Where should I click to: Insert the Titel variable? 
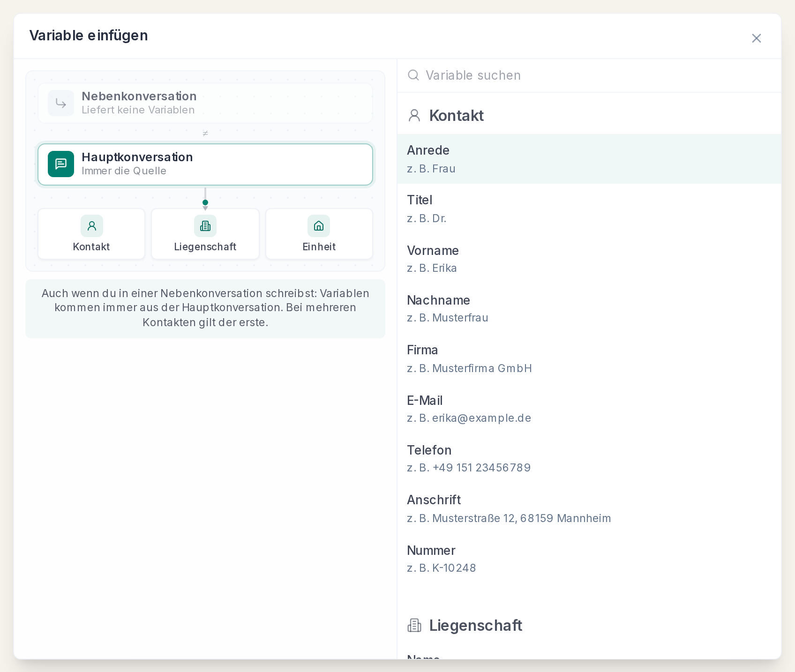589,209
